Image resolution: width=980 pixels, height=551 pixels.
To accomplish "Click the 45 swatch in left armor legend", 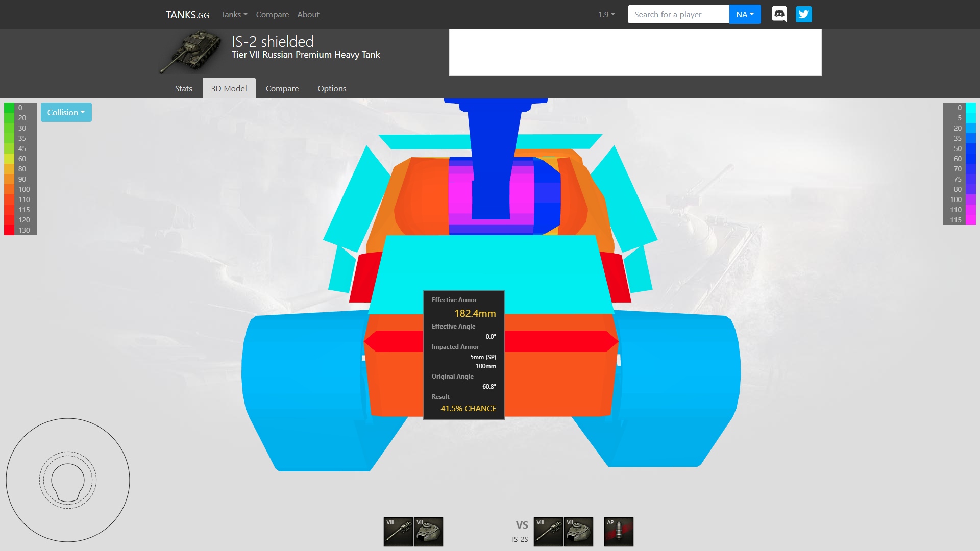I will (x=9, y=148).
